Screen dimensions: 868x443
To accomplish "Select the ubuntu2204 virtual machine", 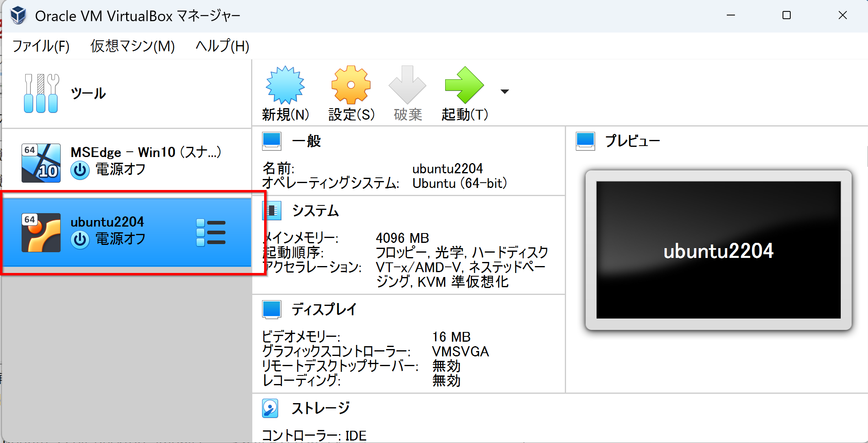I will [127, 232].
